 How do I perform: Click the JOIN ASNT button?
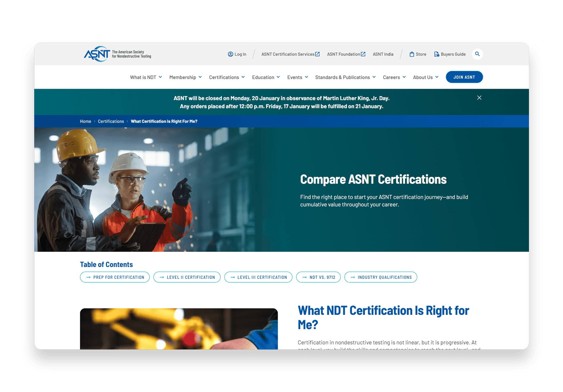click(464, 77)
